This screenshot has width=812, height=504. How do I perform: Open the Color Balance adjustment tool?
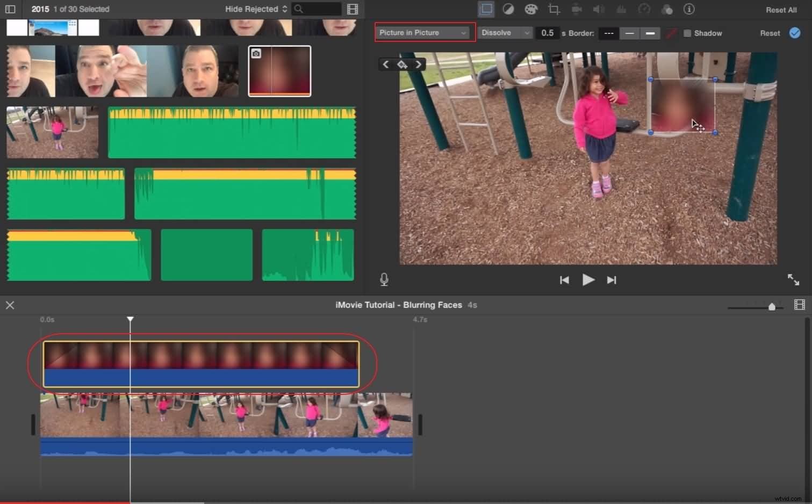(x=508, y=9)
